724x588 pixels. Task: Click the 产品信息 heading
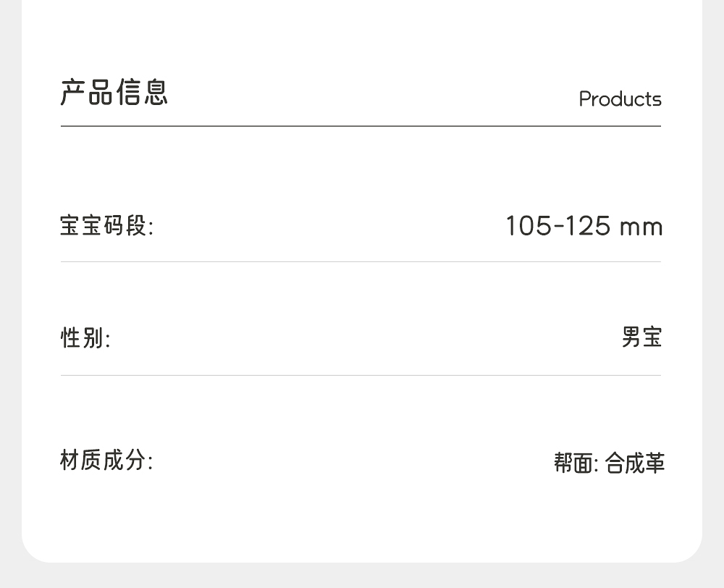pyautogui.click(x=114, y=93)
